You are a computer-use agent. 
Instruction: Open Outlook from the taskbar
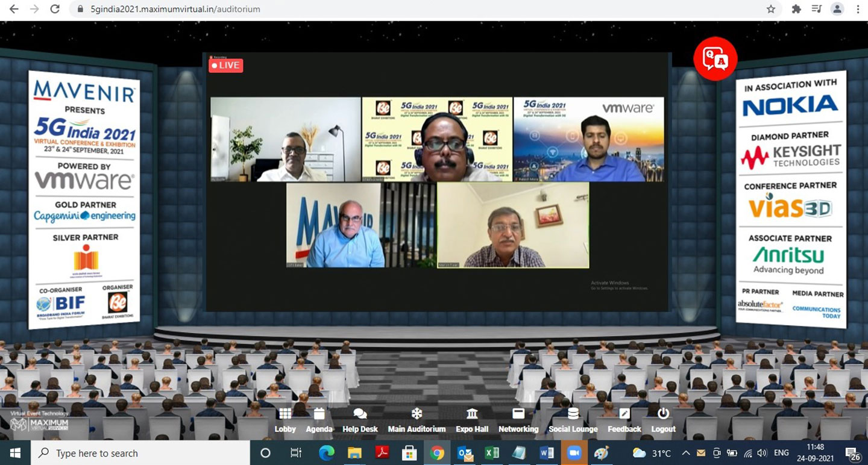465,453
